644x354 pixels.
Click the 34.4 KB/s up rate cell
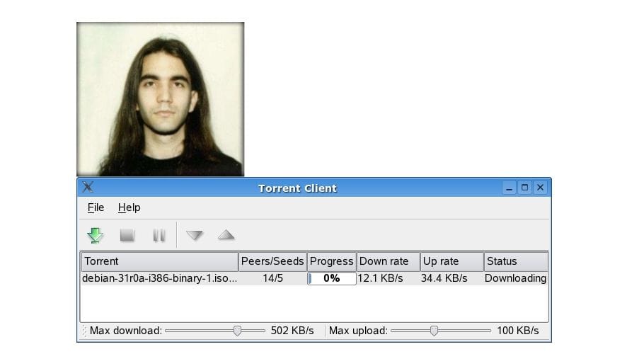coord(444,278)
